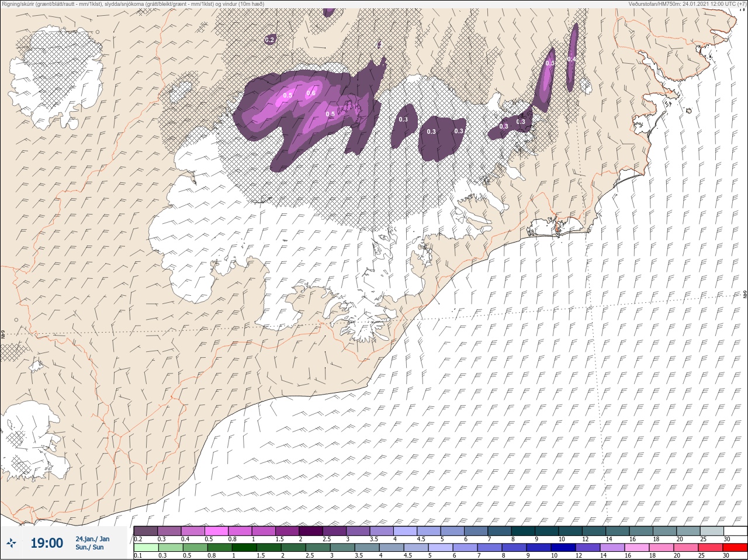Click the '30' label ending the bottom legend row
This screenshot has width=748, height=560.
click(726, 556)
